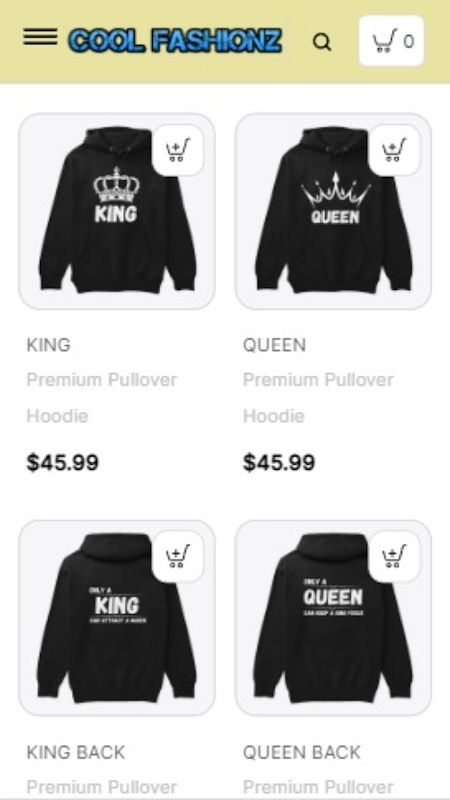The height and width of the screenshot is (800, 450).
Task: Select the QUEEN product title
Action: (274, 345)
